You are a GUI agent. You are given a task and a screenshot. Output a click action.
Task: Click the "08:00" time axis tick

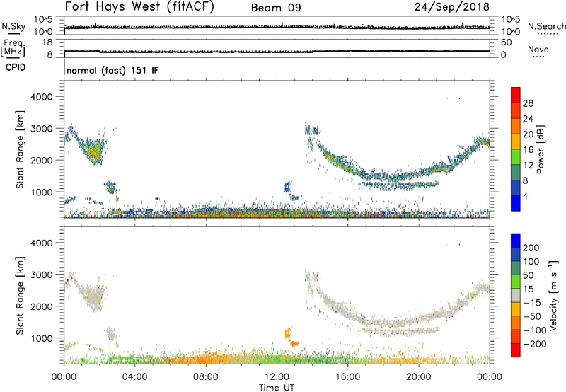(205, 377)
